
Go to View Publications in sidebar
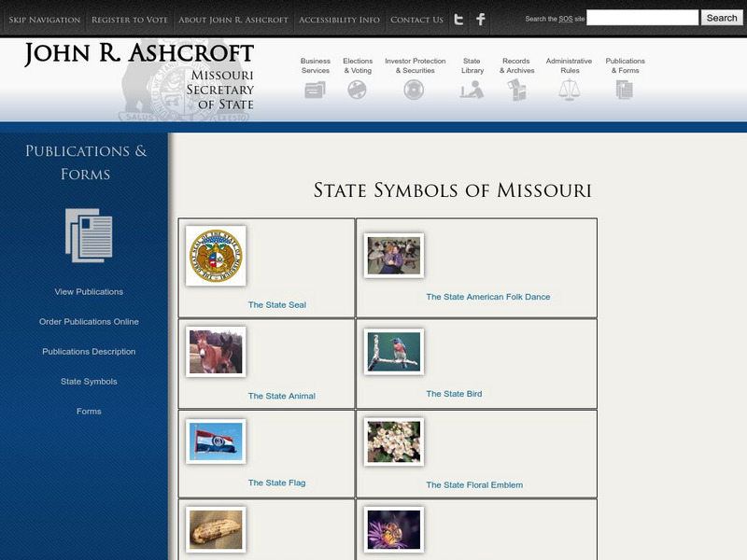[x=89, y=292]
